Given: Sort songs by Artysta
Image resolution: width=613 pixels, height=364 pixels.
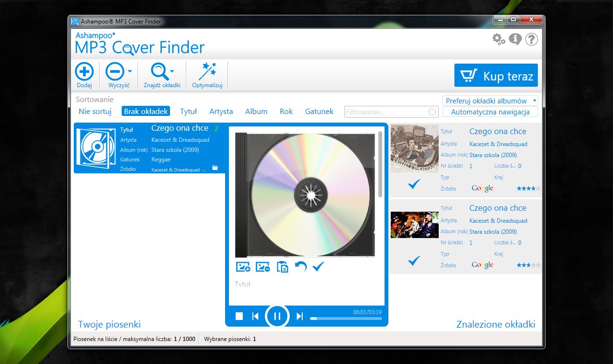Looking at the screenshot, I should 221,111.
